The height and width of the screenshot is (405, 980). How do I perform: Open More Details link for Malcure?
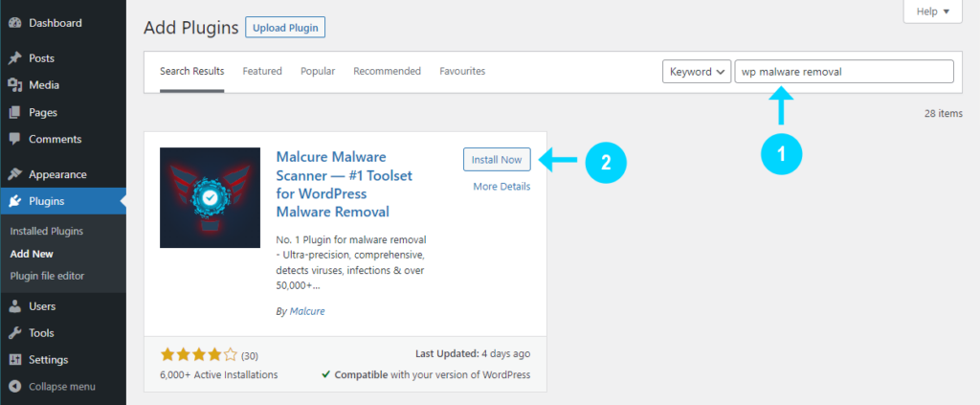501,187
